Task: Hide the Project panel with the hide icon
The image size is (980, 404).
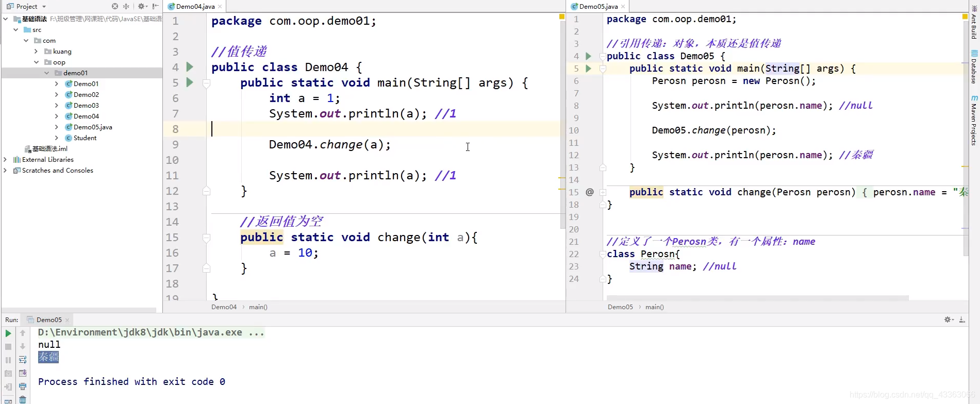Action: 155,6
